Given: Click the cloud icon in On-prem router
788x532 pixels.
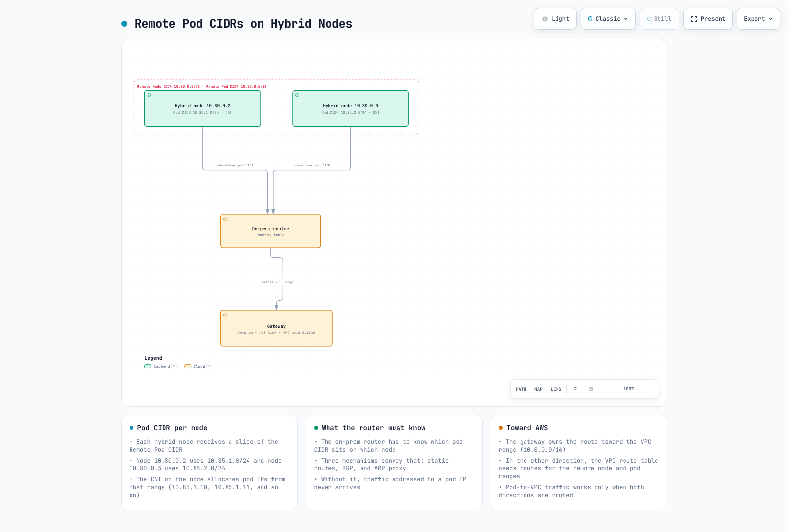Looking at the screenshot, I should [225, 219].
